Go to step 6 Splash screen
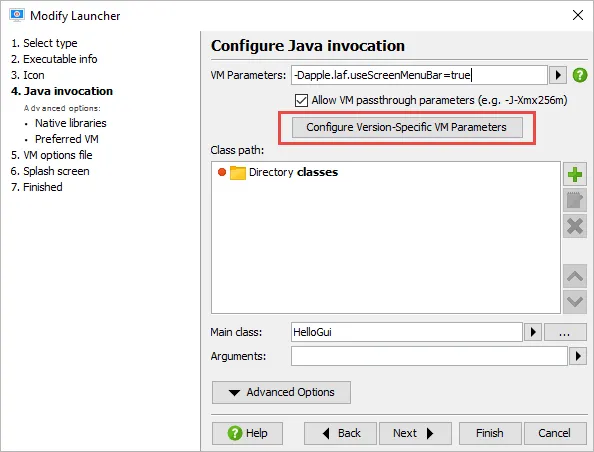594x452 pixels. [50, 171]
